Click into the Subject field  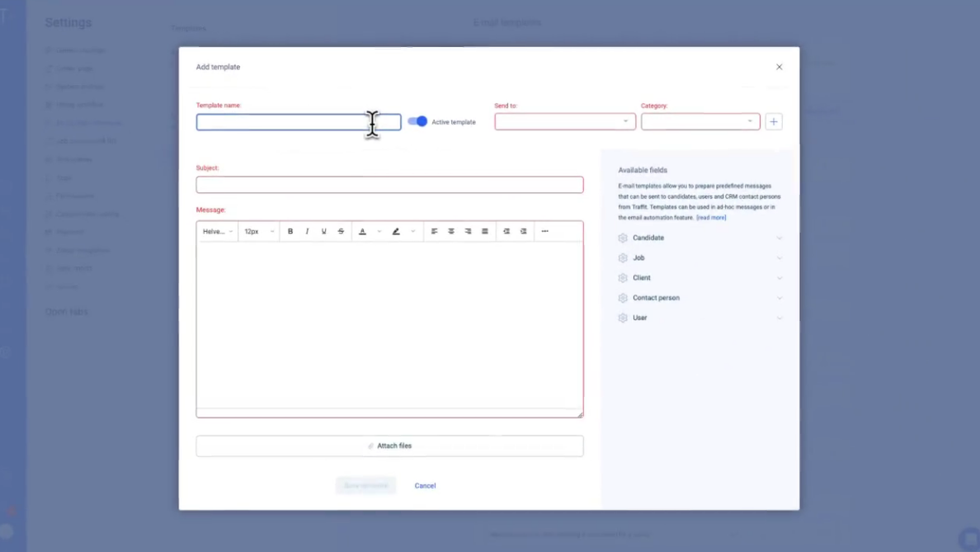390,185
